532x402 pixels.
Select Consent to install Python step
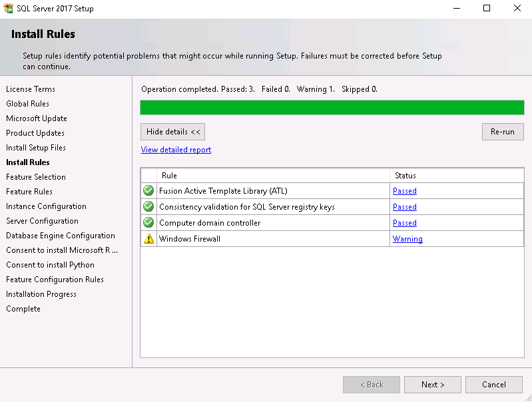pyautogui.click(x=50, y=265)
